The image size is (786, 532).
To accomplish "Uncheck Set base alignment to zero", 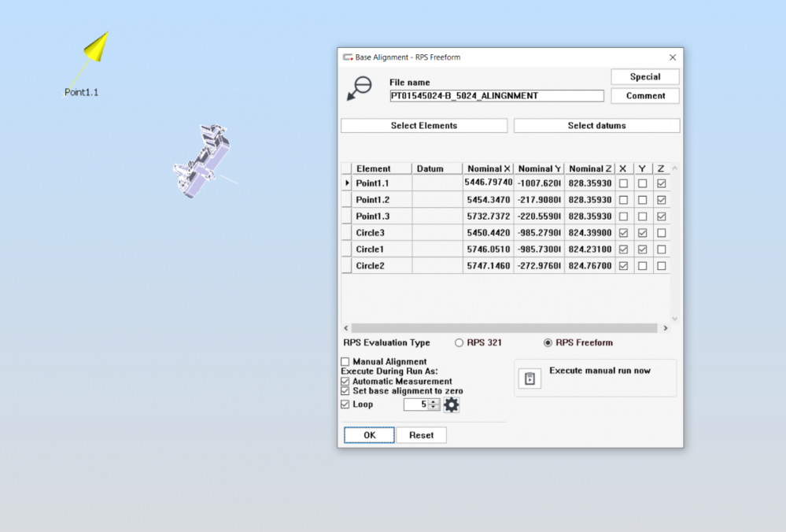I will point(345,390).
